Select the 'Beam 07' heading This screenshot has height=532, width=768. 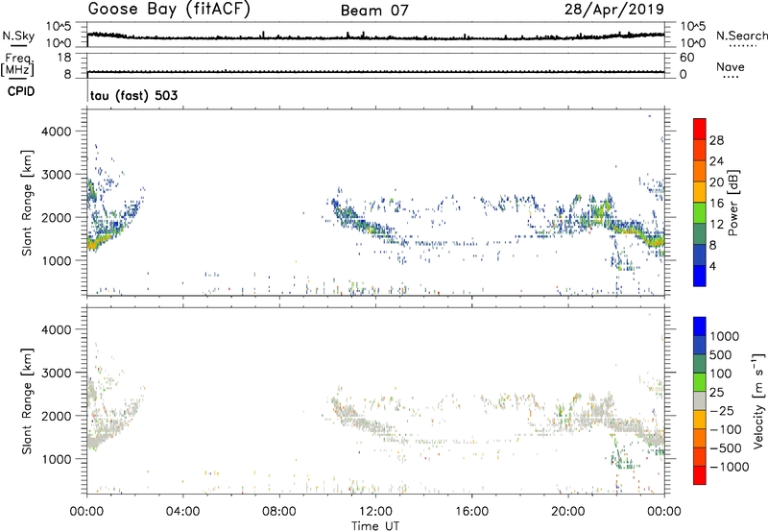374,11
